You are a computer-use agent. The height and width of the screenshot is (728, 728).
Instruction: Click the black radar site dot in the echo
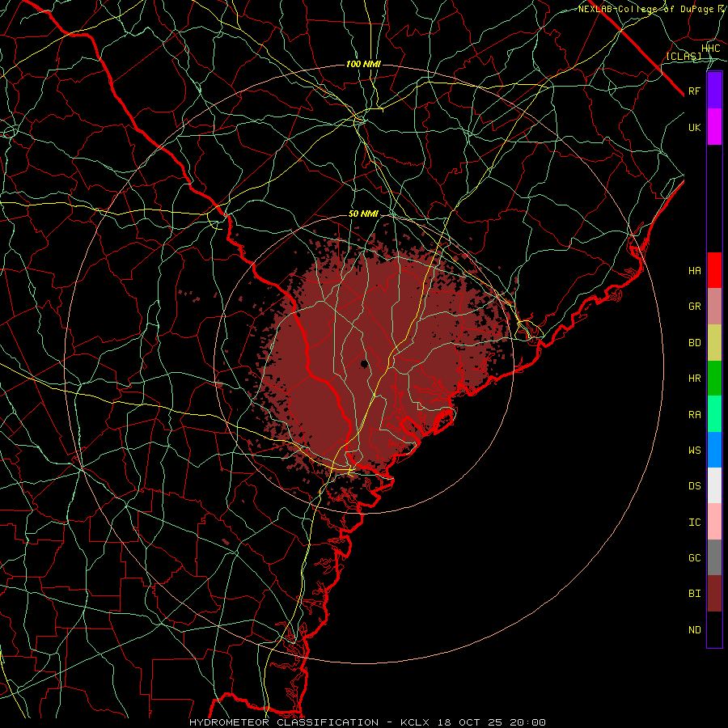(x=365, y=363)
